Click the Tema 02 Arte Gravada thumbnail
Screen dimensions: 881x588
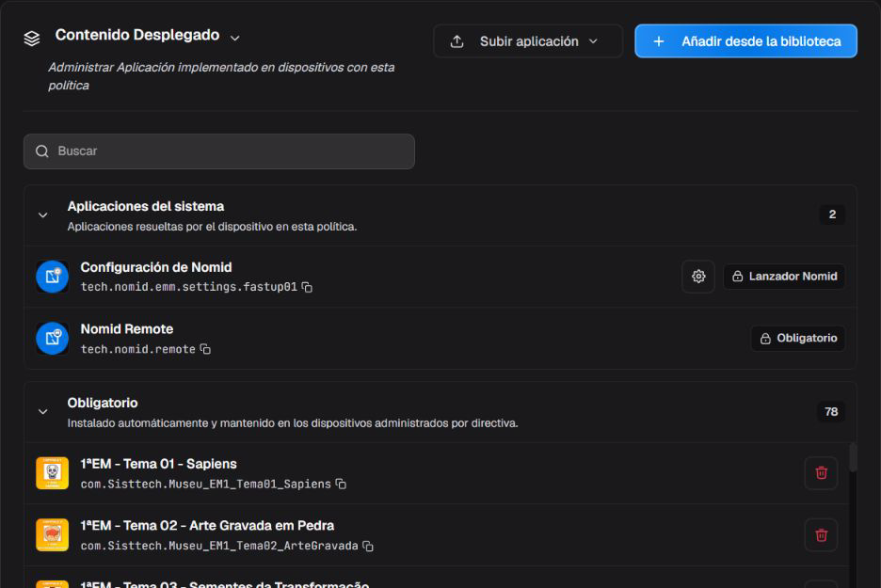tap(53, 534)
